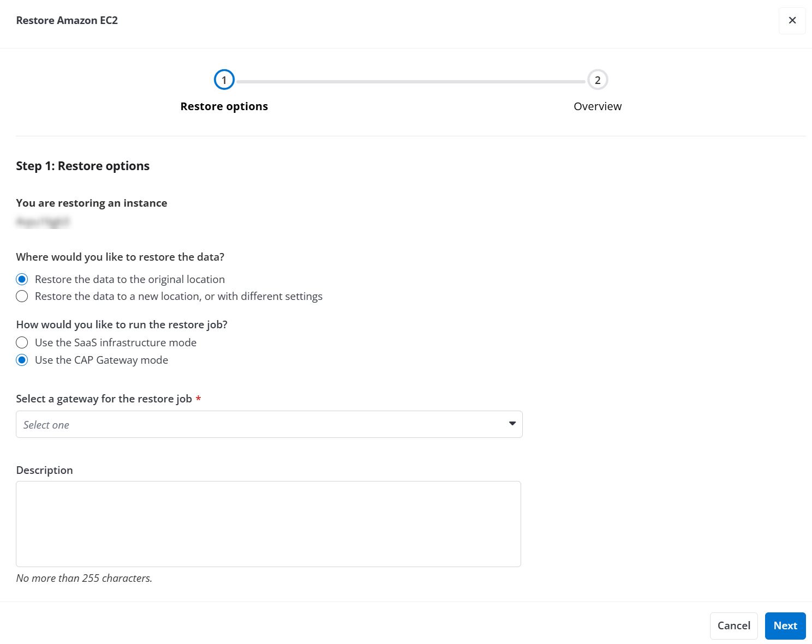Click the dropdown chevron for gateway selection

[512, 424]
